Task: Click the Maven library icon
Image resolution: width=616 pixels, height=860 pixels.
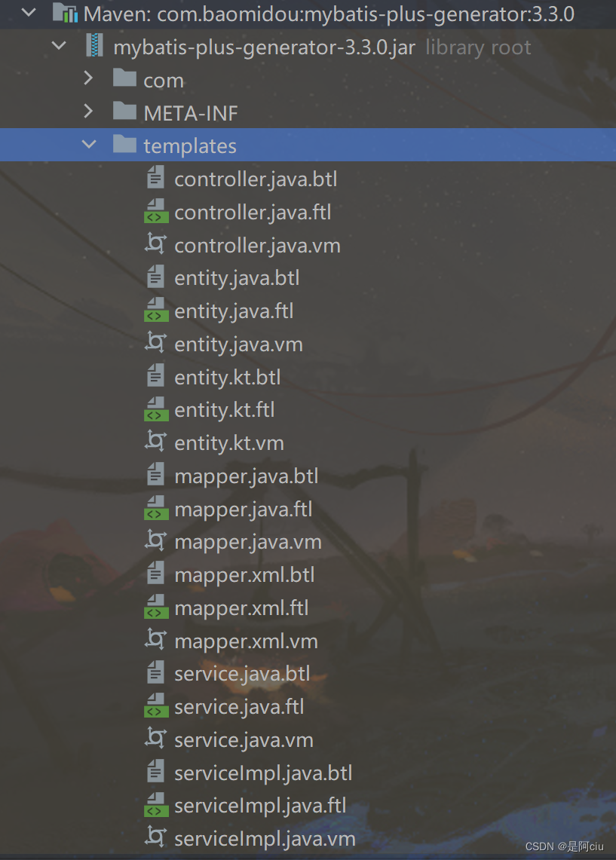Action: pos(65,13)
